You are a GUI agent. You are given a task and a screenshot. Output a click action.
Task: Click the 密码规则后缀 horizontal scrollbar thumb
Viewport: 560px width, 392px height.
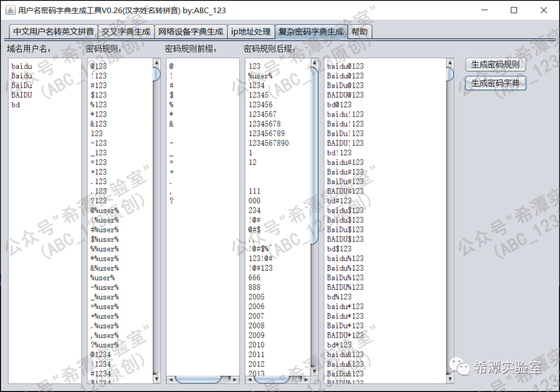pos(271,380)
